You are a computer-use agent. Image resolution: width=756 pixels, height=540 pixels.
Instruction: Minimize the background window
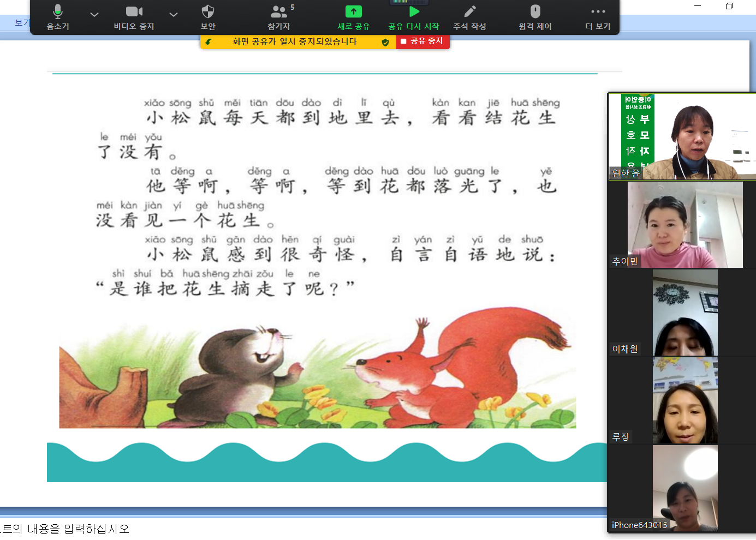coord(698,6)
